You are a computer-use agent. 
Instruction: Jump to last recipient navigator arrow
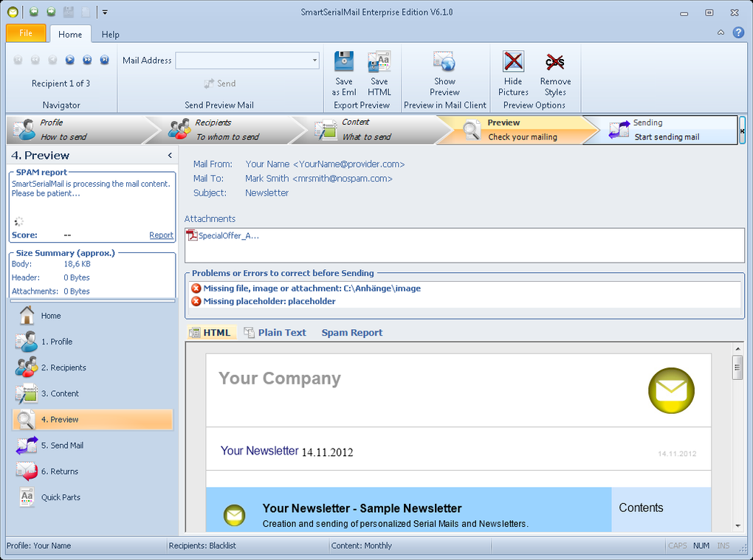(104, 60)
